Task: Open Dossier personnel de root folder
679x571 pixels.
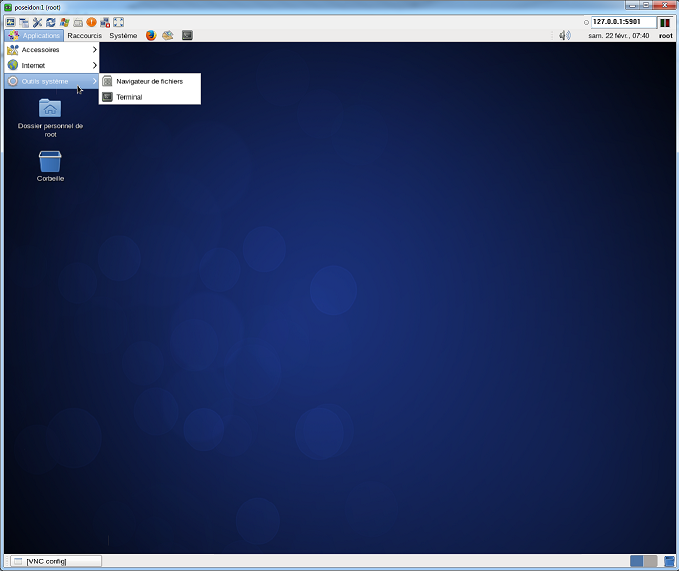Action: pyautogui.click(x=50, y=108)
